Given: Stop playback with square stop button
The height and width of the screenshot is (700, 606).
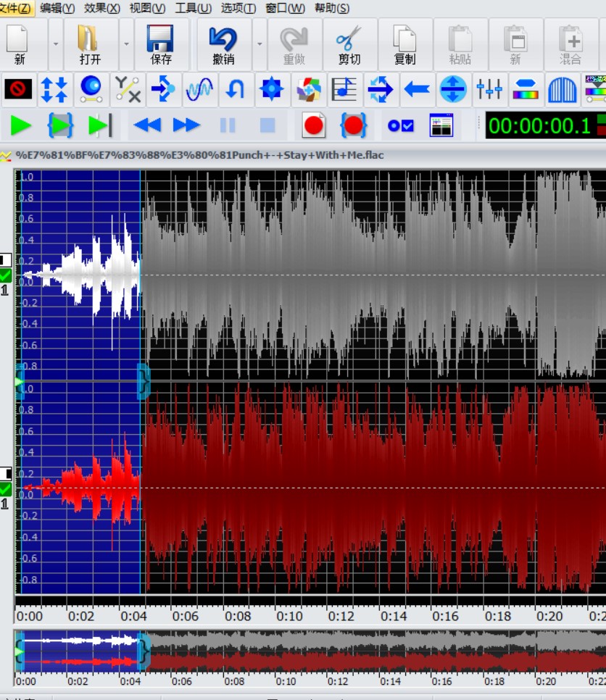Looking at the screenshot, I should pos(267,125).
